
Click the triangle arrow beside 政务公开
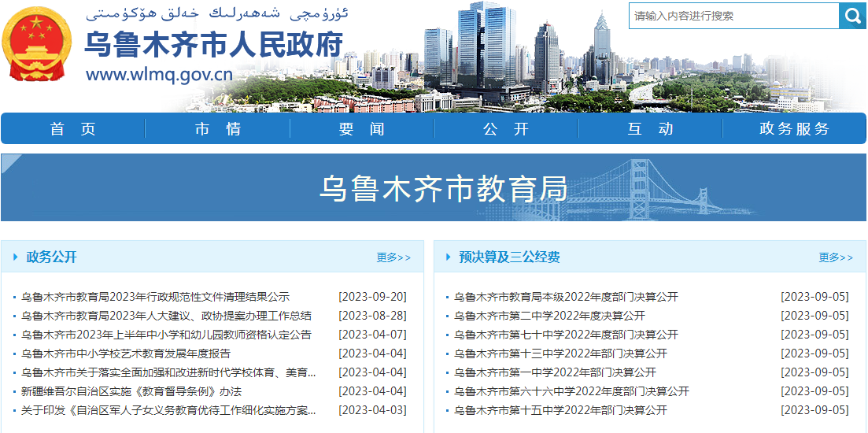tap(16, 257)
